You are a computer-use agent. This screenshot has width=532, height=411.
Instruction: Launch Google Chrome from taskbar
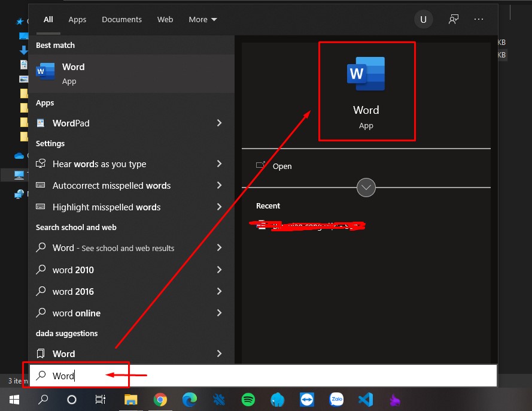click(160, 400)
